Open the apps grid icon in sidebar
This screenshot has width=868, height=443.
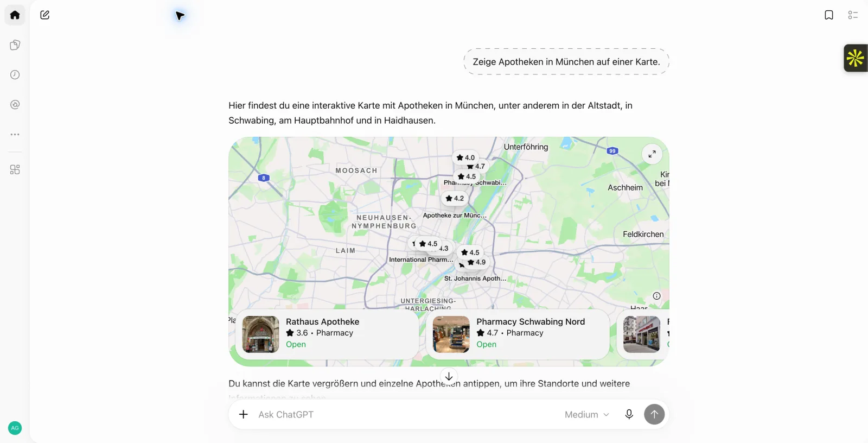coord(15,170)
